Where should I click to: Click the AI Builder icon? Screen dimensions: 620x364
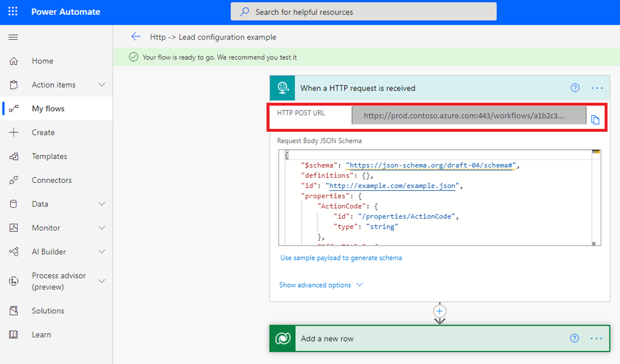tap(14, 251)
